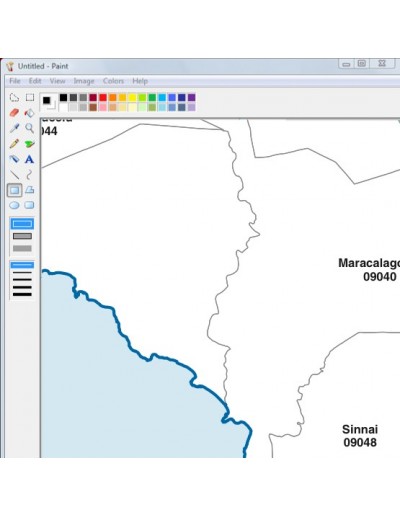
Task: Choose solid fill without outline style
Action: click(x=22, y=248)
